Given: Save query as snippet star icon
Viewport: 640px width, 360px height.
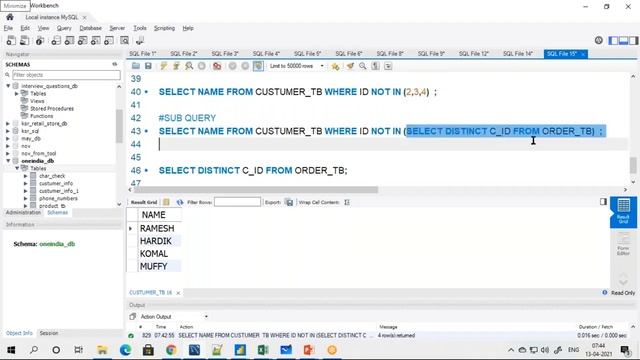Looking at the screenshot, I should point(335,66).
